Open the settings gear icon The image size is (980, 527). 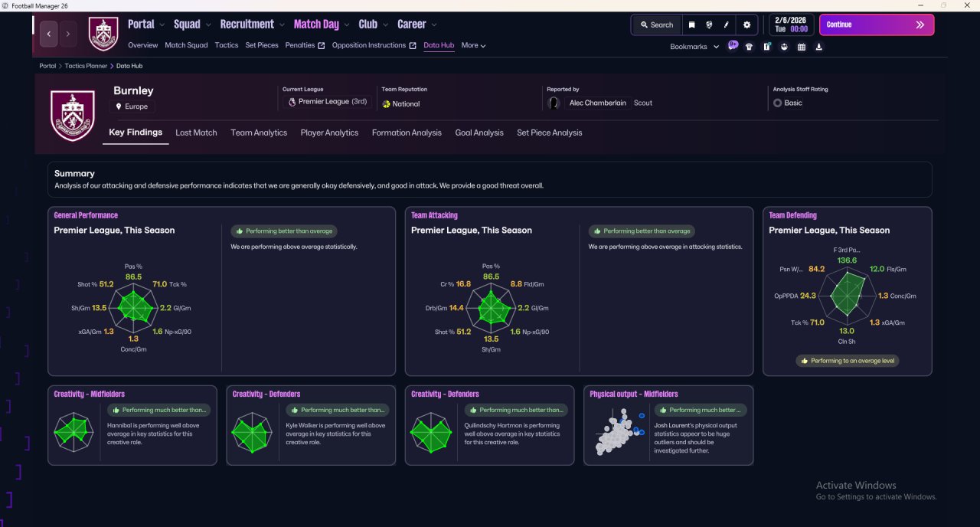[746, 25]
